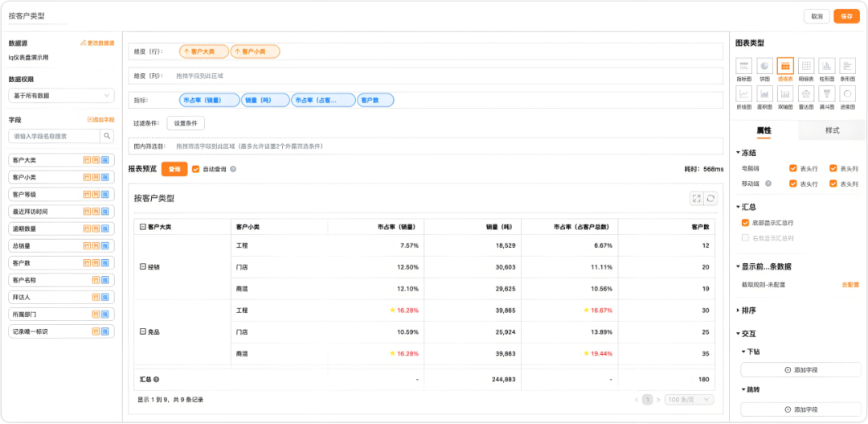Click the blue icon on 拜访人 field

pyautogui.click(x=104, y=297)
